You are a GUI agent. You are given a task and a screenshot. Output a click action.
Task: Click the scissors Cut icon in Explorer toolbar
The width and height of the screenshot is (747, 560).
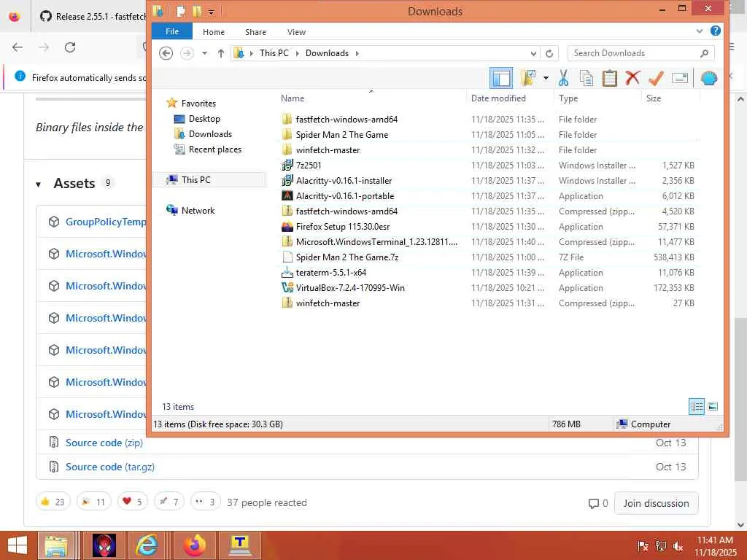point(564,78)
